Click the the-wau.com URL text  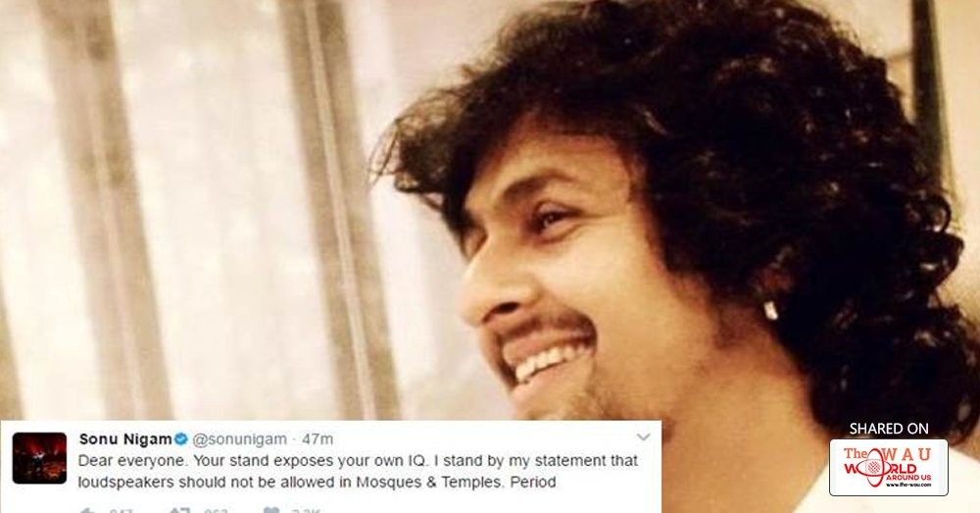(x=908, y=485)
